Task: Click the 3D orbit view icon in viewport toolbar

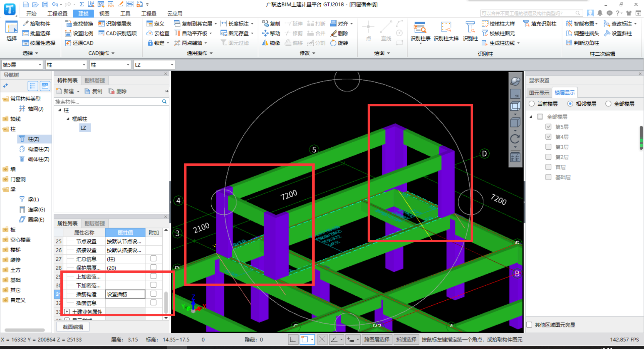Action: coord(515,81)
